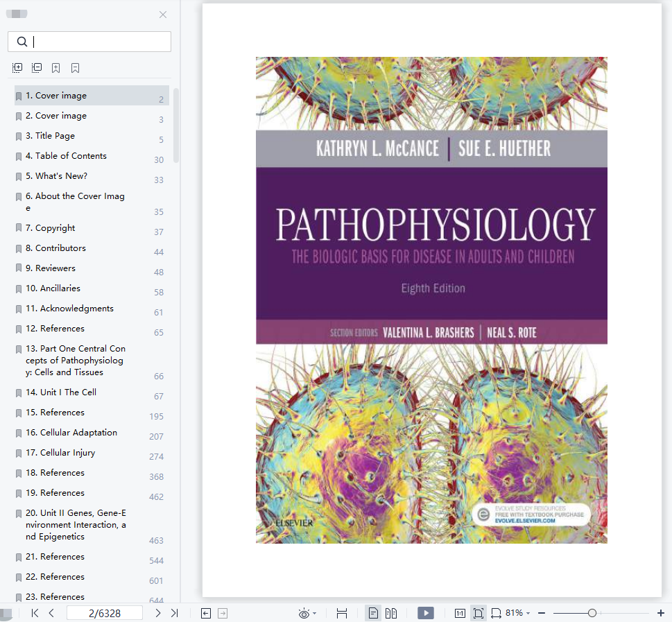This screenshot has height=622, width=672.
Task: Click the page number field 2/6328
Action: click(x=105, y=613)
